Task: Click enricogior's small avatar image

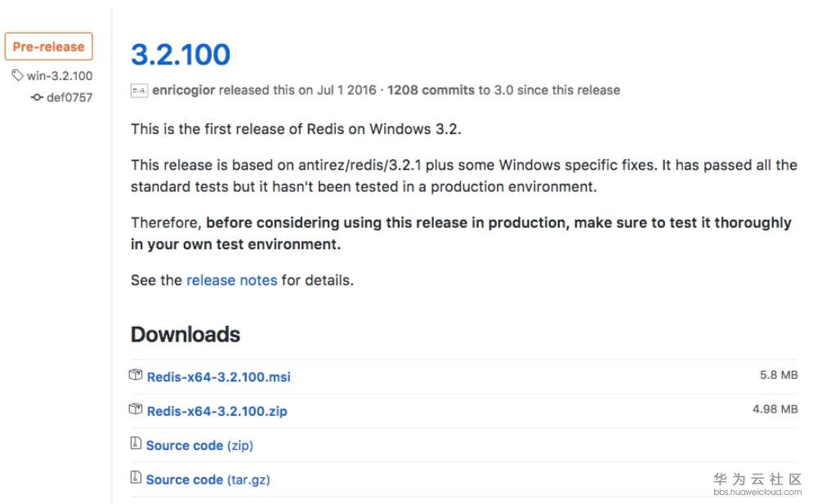Action: [x=139, y=90]
